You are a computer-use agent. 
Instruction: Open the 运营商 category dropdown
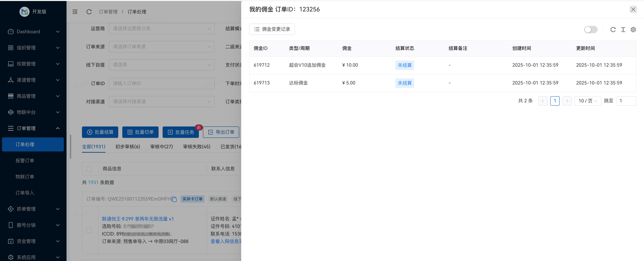click(161, 29)
